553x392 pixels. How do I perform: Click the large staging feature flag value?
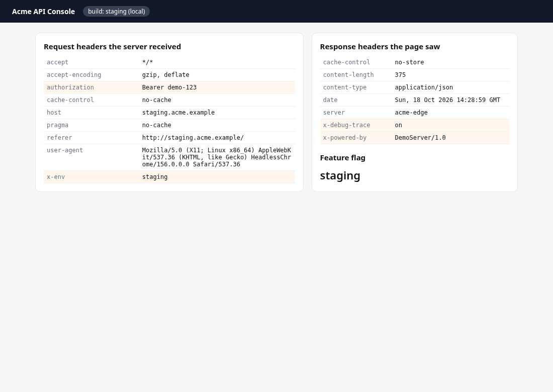340,175
